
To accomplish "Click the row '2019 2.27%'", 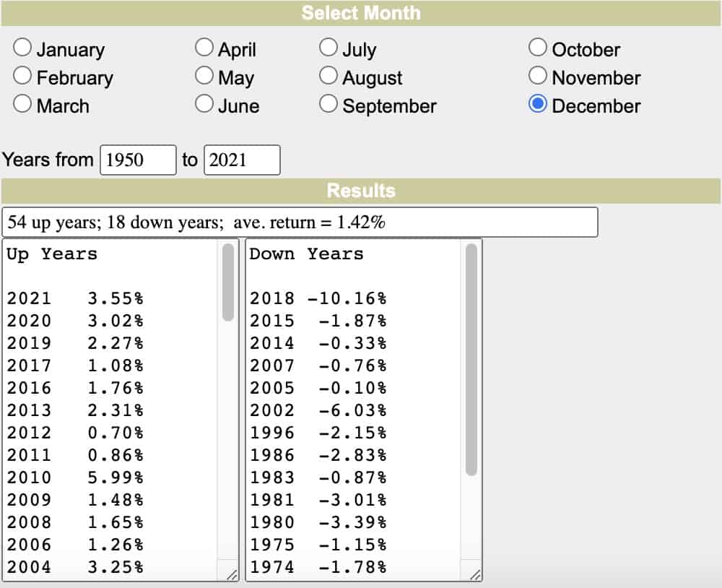I will point(75,343).
